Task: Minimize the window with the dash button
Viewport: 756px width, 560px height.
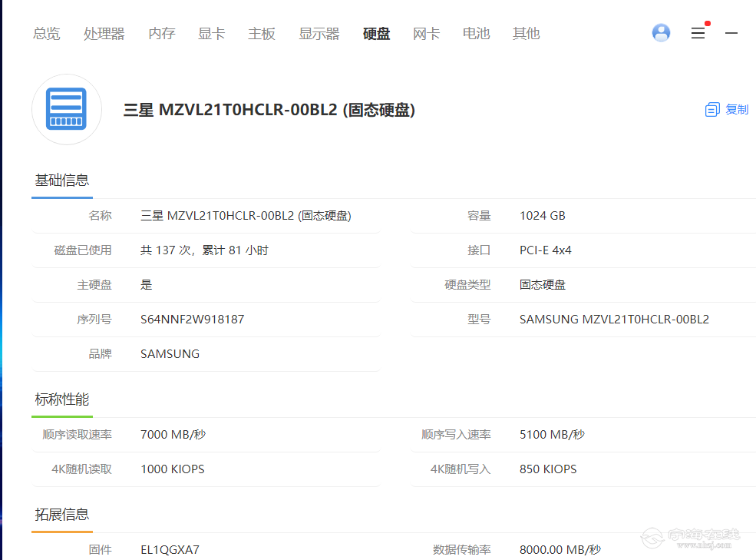Action: [731, 33]
